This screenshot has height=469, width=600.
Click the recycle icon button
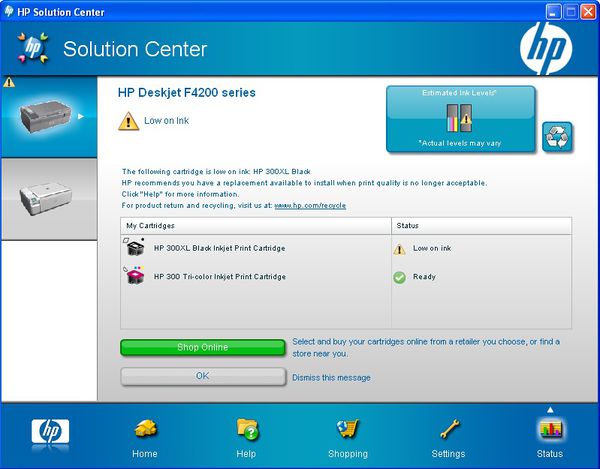pyautogui.click(x=557, y=137)
